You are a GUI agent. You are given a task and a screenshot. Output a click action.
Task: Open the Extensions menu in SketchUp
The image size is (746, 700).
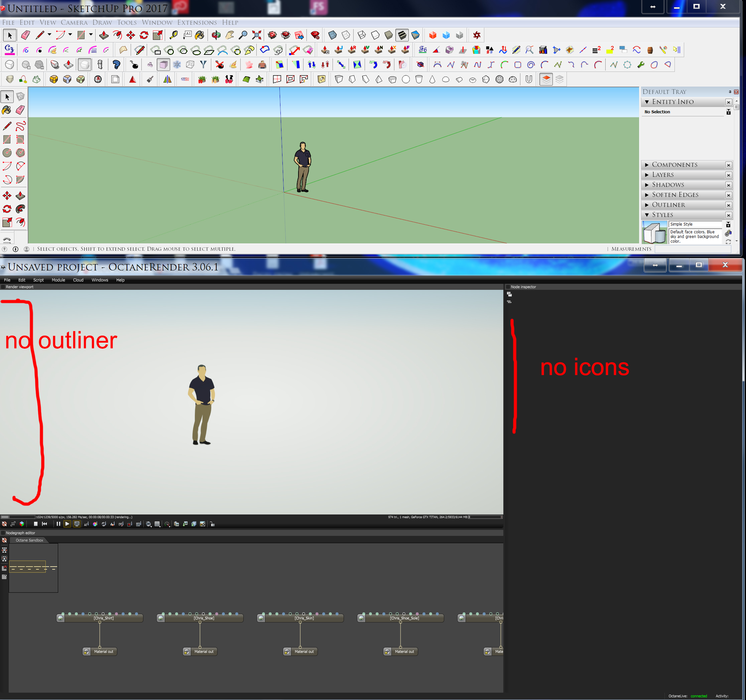[x=197, y=22]
